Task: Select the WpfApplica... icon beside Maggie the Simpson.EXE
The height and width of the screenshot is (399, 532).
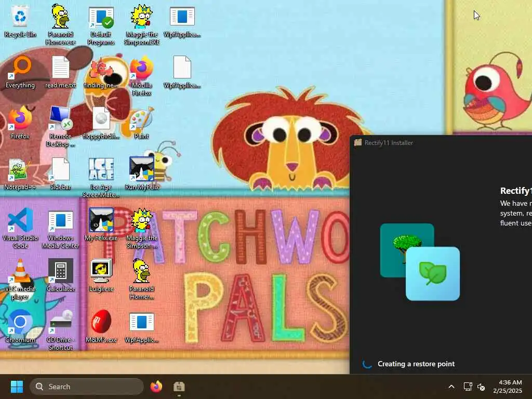Action: (182, 21)
